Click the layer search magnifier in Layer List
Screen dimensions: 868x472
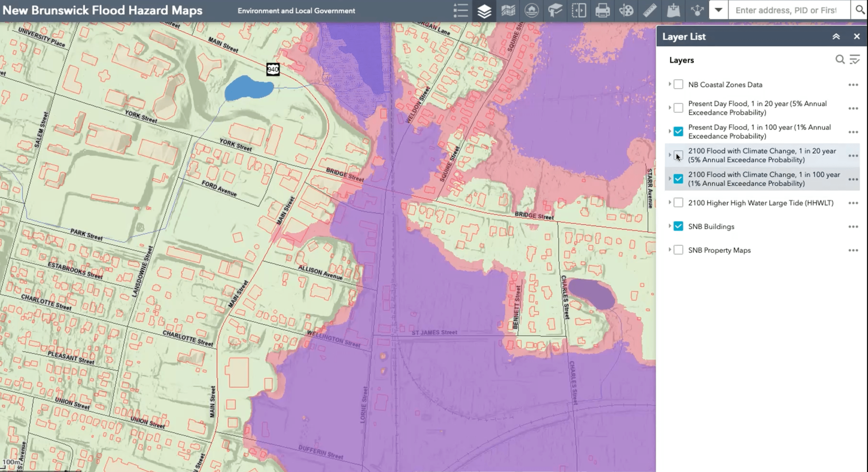[840, 60]
